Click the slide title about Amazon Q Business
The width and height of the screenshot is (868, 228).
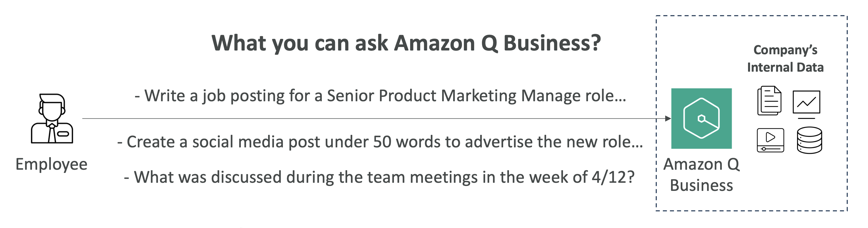click(406, 43)
